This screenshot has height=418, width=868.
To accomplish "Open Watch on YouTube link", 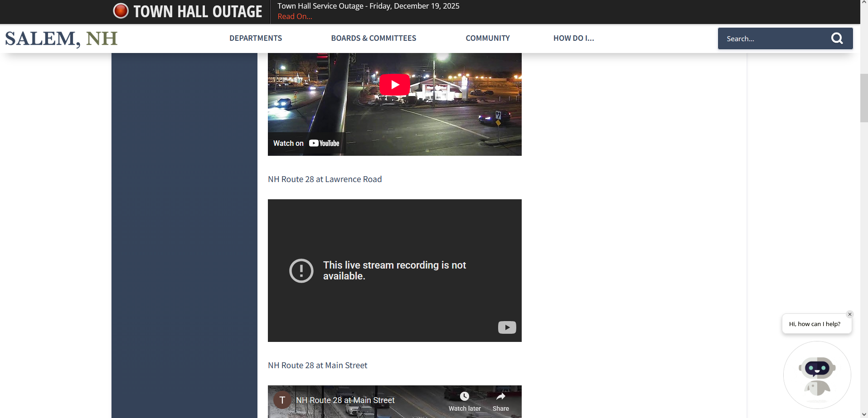I will click(x=306, y=143).
